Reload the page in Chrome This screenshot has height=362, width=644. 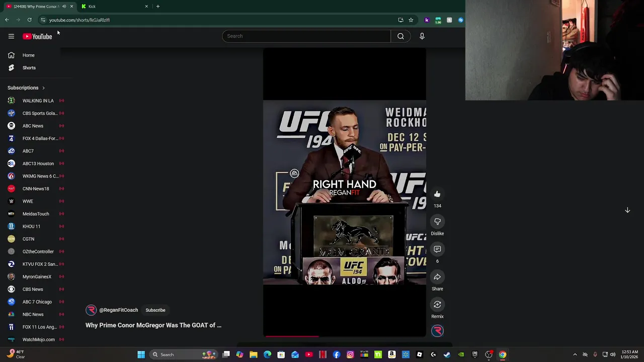(30, 20)
